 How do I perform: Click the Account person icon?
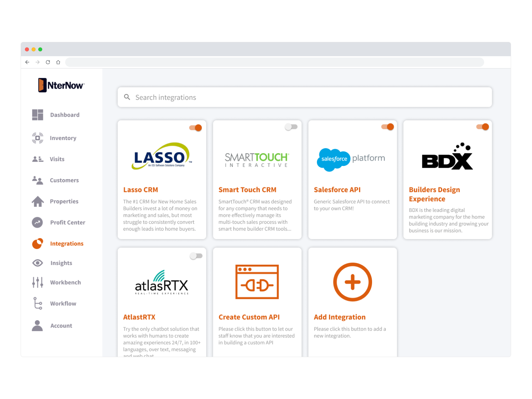pyautogui.click(x=37, y=326)
